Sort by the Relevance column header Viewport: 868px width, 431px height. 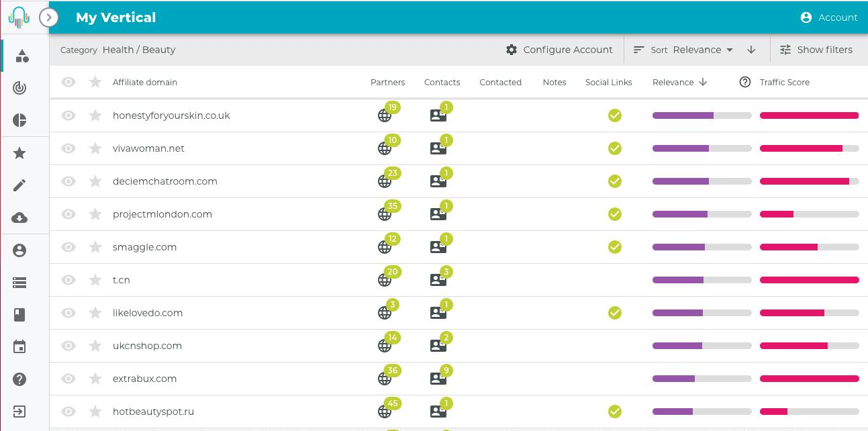tap(680, 82)
